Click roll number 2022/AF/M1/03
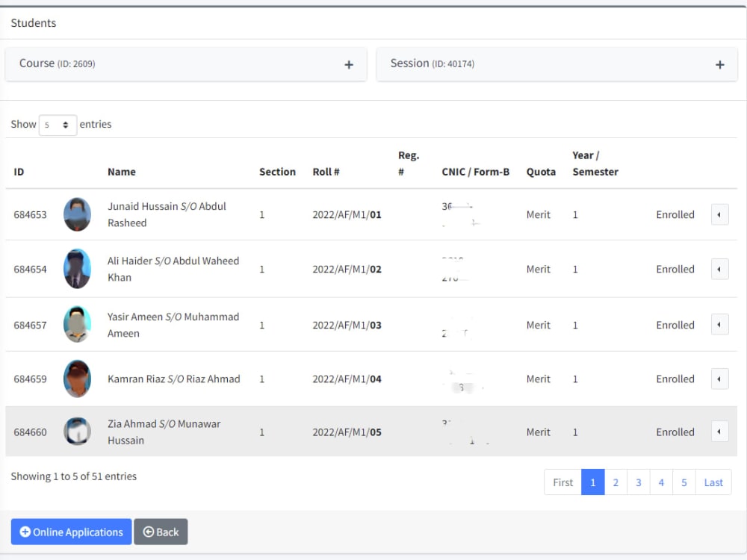This screenshot has width=747, height=560. (347, 326)
